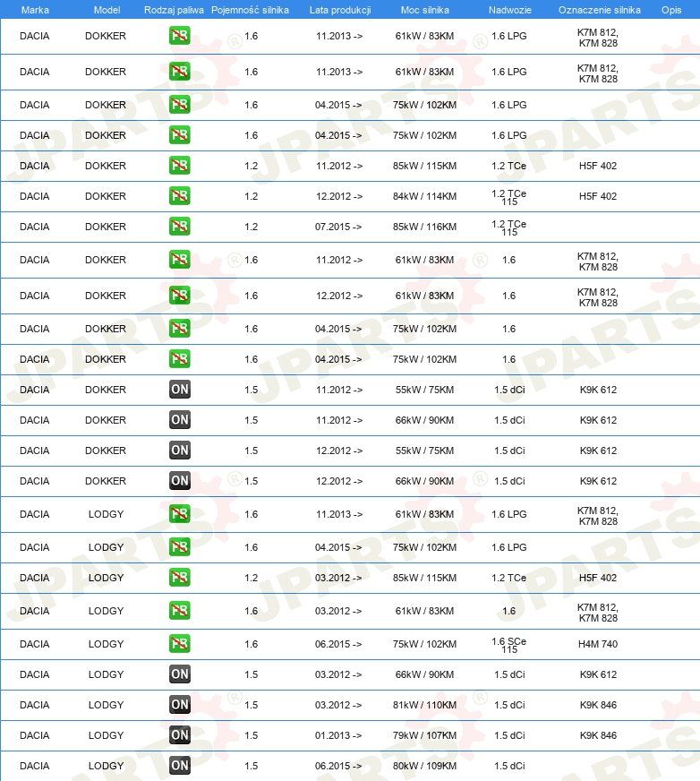700x781 pixels.
Task: Click the 84kW / 114KM power cell
Action: [424, 196]
